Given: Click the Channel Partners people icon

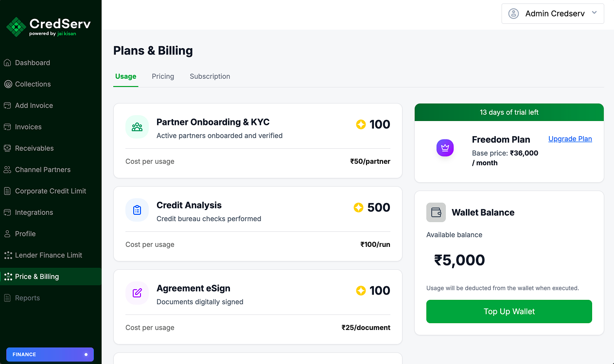Looking at the screenshot, I should 7,170.
